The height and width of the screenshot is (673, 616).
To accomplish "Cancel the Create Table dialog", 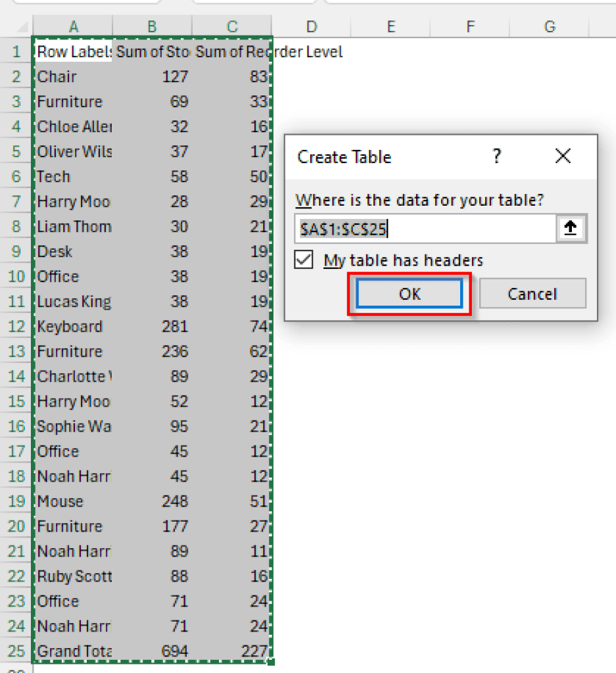I will pyautogui.click(x=533, y=293).
